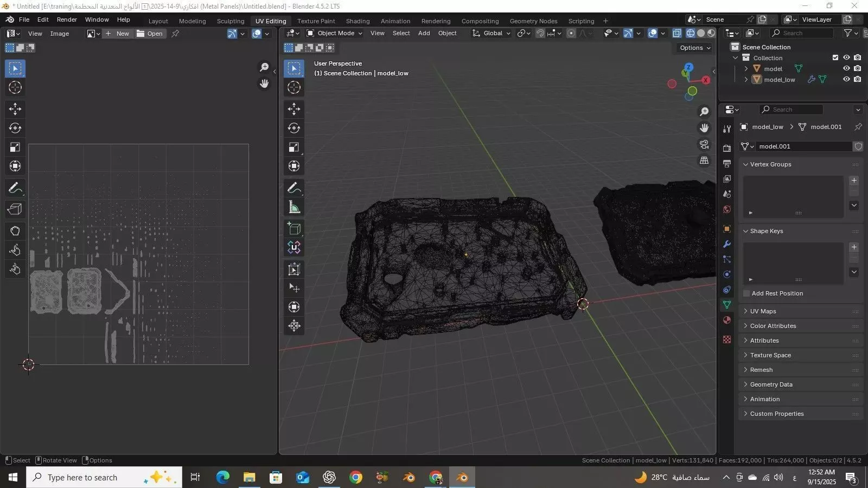Viewport: 868px width, 488px height.
Task: Select the Rip Region tool in UV editor
Action: [x=15, y=209]
